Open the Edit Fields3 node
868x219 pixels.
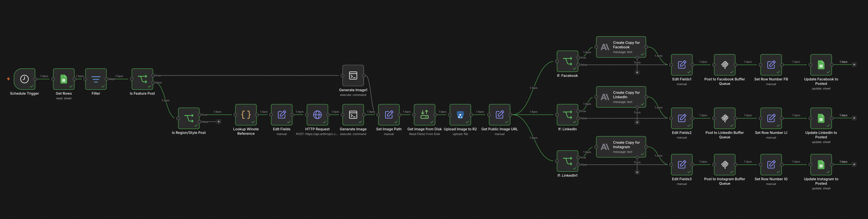682,165
